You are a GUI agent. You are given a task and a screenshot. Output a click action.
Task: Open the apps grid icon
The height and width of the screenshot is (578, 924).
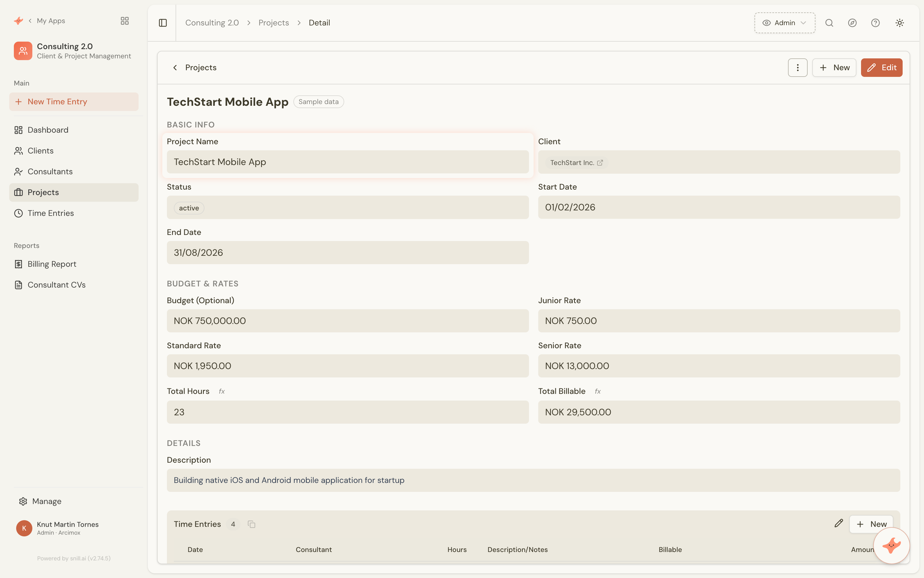coord(124,21)
